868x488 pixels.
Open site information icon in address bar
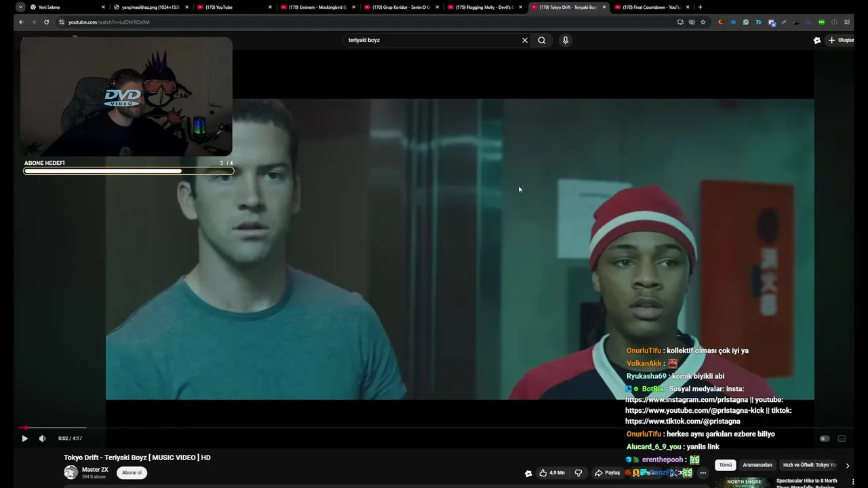click(62, 22)
